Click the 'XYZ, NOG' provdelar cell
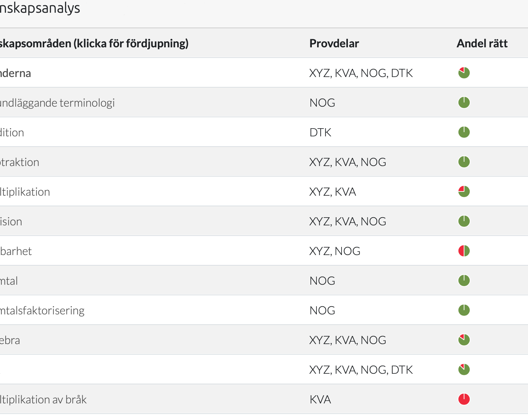The image size is (528, 420). 335,251
